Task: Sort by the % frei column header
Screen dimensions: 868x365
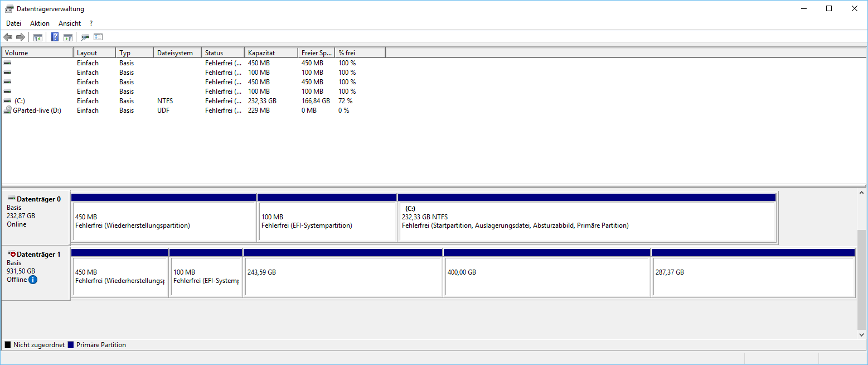Action: tap(360, 53)
